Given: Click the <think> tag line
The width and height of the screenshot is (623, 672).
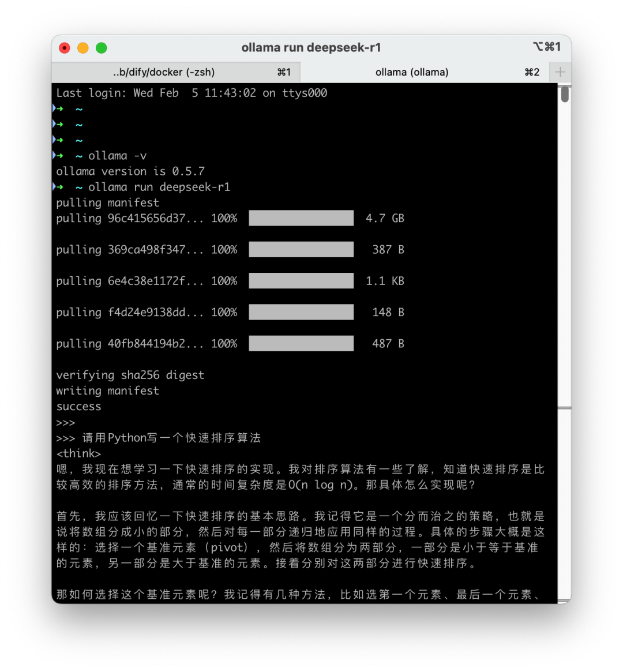Looking at the screenshot, I should coord(79,453).
